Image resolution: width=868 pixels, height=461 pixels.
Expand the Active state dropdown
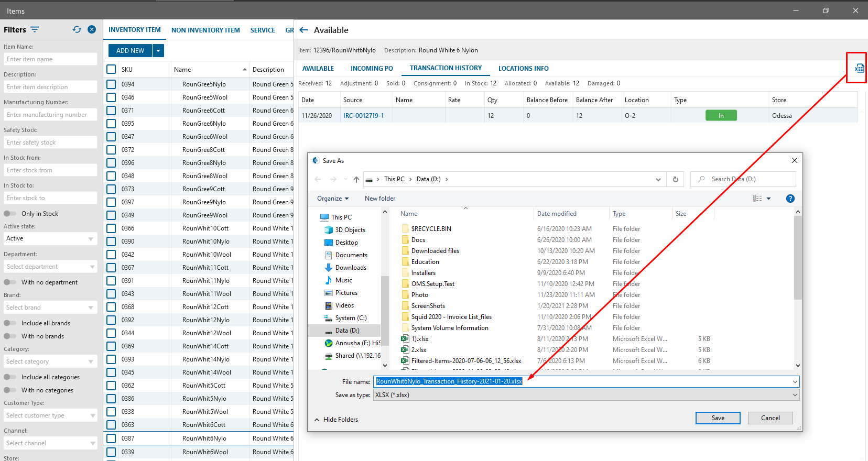[x=50, y=239]
